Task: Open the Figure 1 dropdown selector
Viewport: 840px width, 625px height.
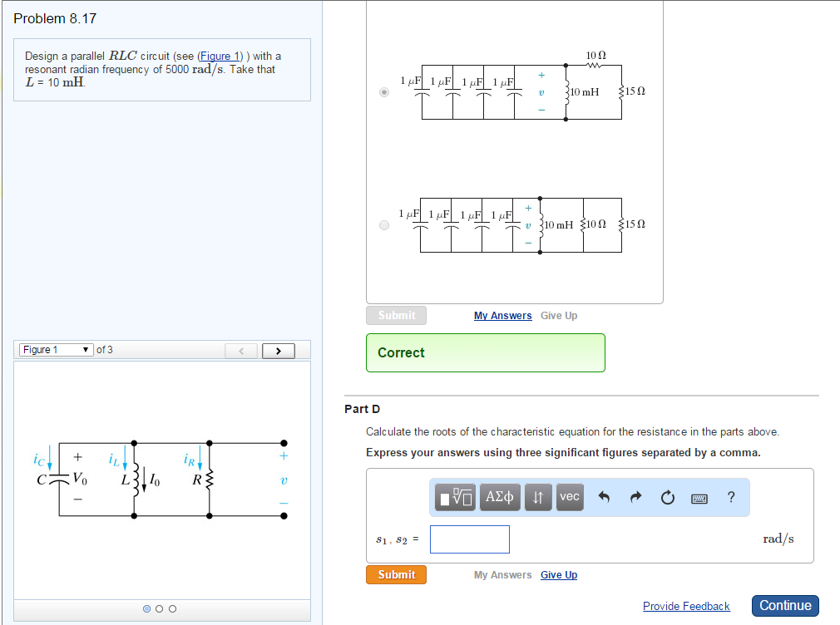Action: coord(57,350)
